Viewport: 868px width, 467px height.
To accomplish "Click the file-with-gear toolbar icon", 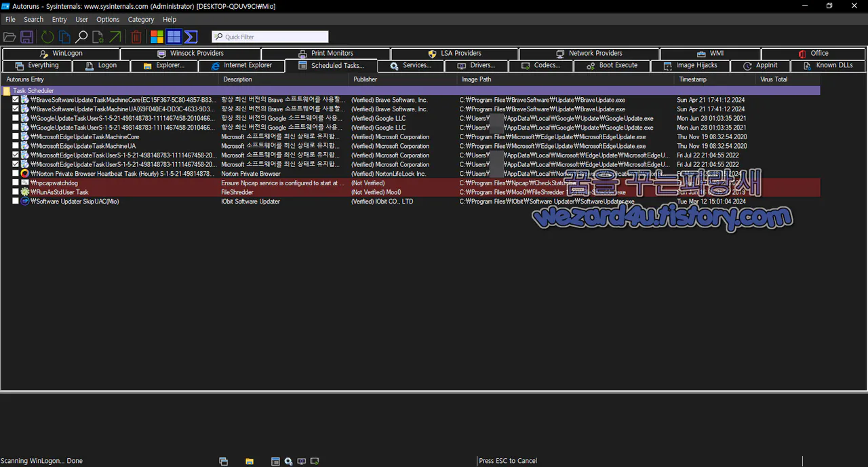I will 98,37.
